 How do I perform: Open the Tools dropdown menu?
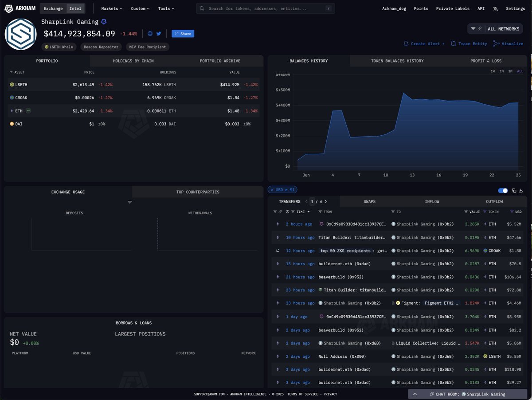[166, 8]
